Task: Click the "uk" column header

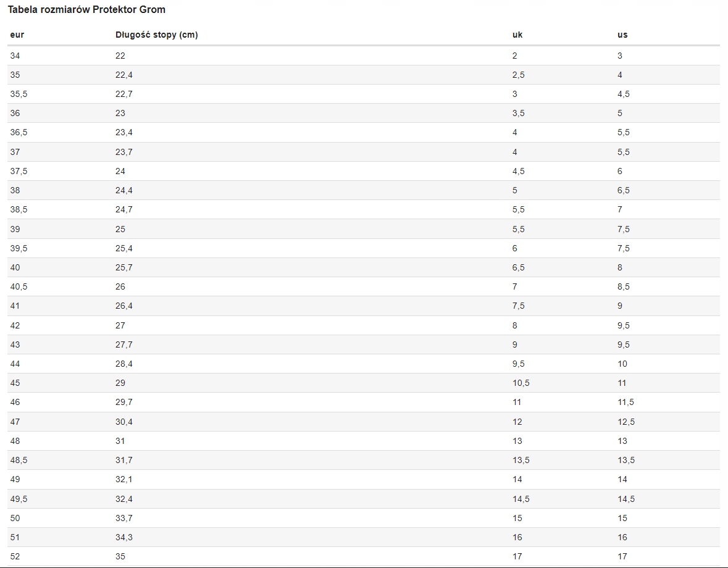Action: [x=517, y=35]
